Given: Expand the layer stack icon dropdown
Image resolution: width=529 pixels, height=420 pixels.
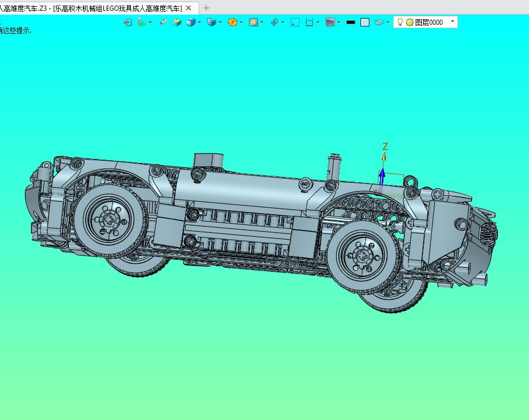Looking at the screenshot, I should point(387,22).
